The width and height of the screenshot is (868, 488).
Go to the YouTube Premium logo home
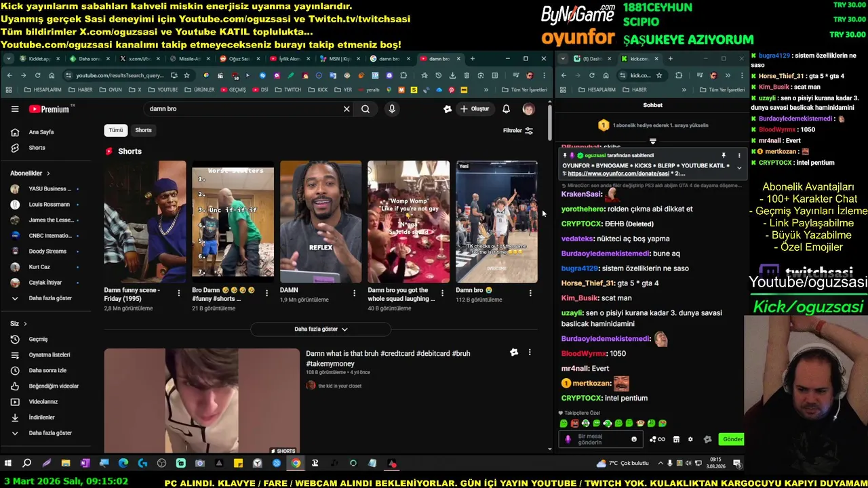point(49,109)
